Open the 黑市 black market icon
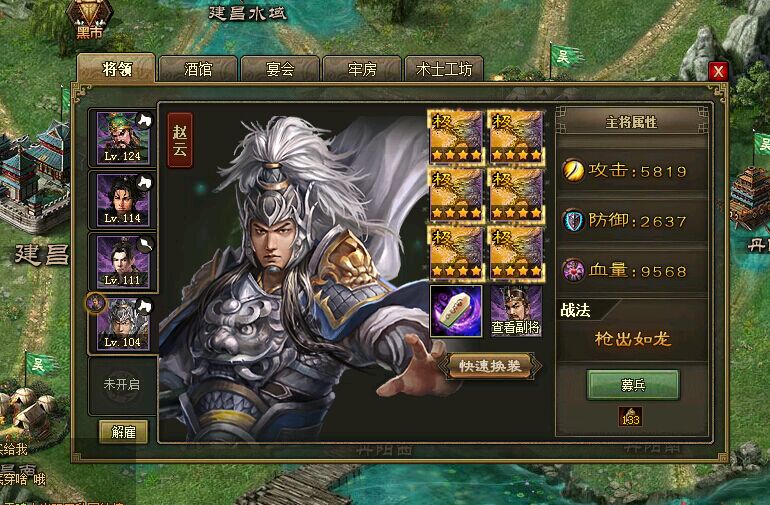This screenshot has width=770, height=505. (x=89, y=20)
